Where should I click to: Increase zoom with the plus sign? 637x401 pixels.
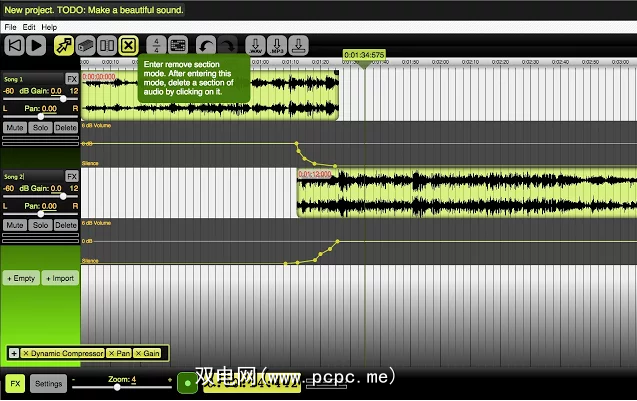click(170, 379)
